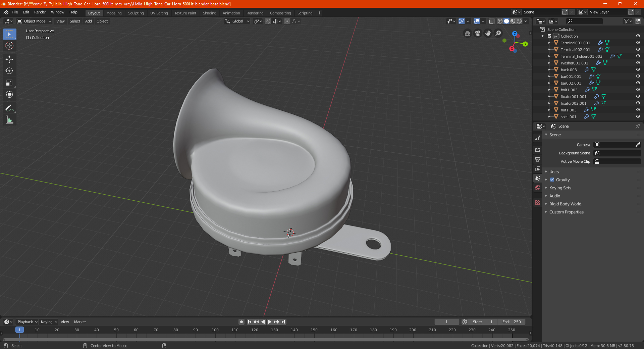Open the World properties tab
The width and height of the screenshot is (644, 349).
[538, 188]
